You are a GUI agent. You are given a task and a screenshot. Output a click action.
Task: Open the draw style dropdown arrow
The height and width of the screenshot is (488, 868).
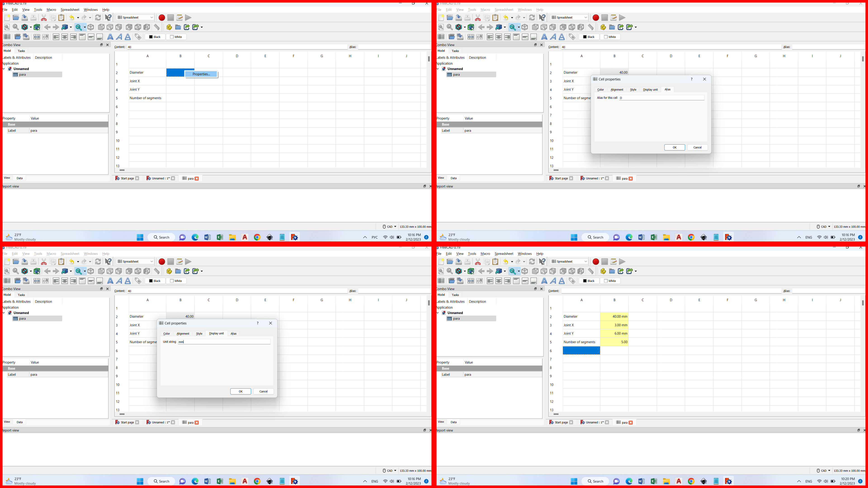coord(31,27)
